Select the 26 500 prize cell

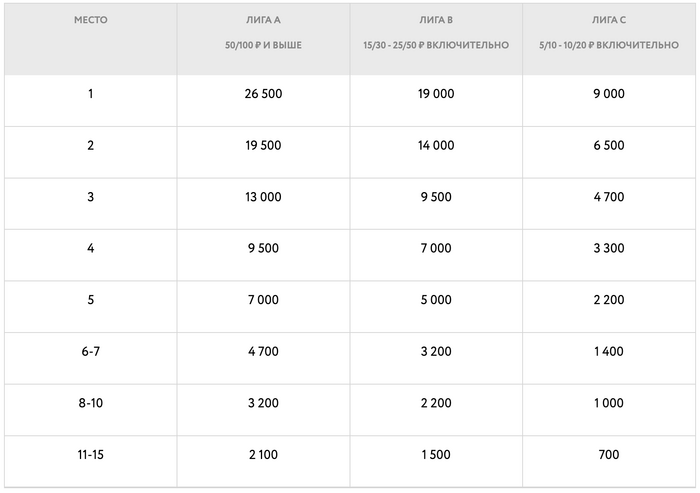(264, 94)
